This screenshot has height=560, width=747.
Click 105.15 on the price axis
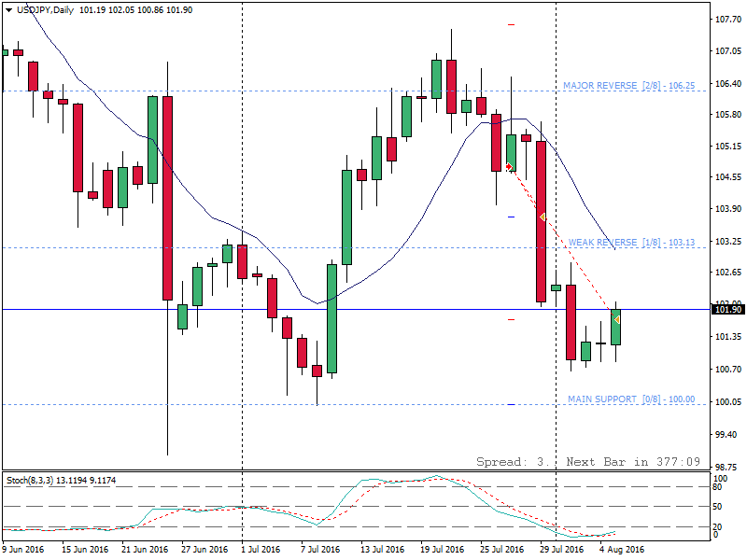728,147
